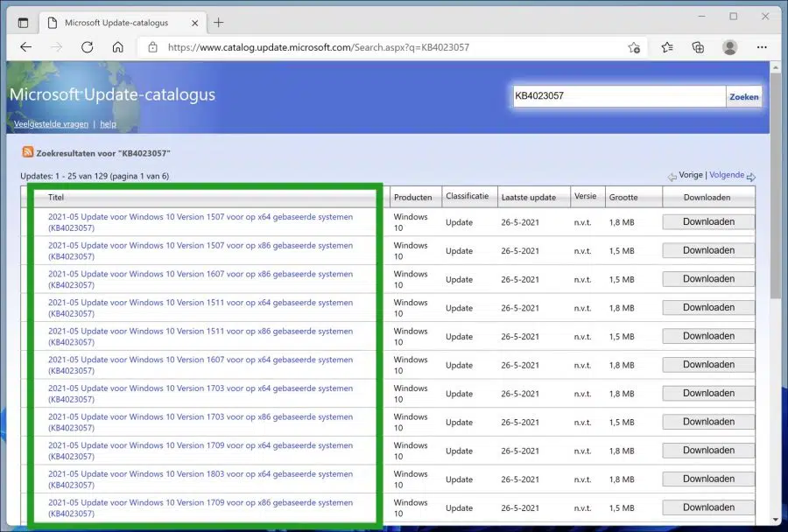788x532 pixels.
Task: Click Downloaden for Version 1709 x86
Action: (x=708, y=507)
